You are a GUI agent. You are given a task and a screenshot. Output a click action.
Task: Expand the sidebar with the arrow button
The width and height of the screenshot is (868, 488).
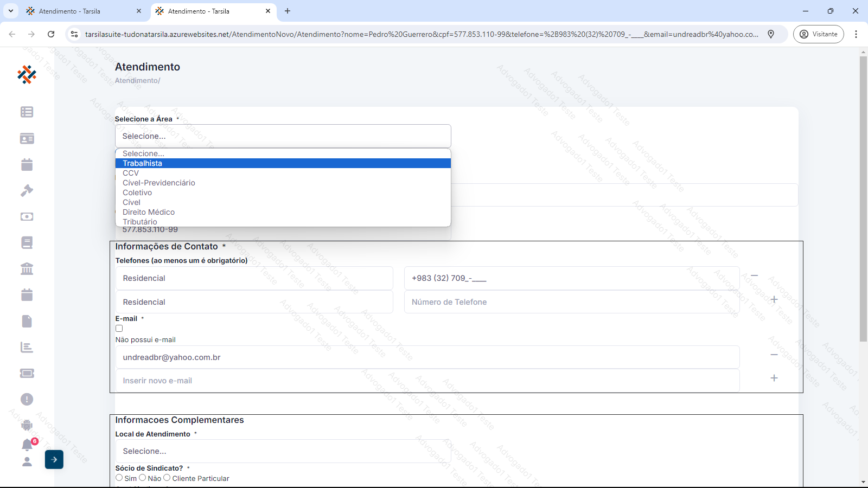pyautogui.click(x=54, y=459)
